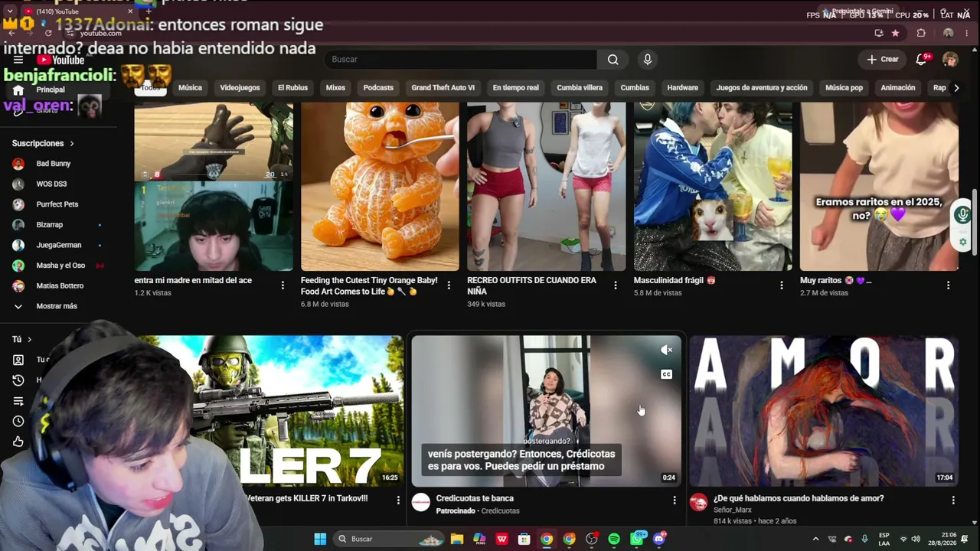Open JuegaGerman subscription

(x=59, y=245)
